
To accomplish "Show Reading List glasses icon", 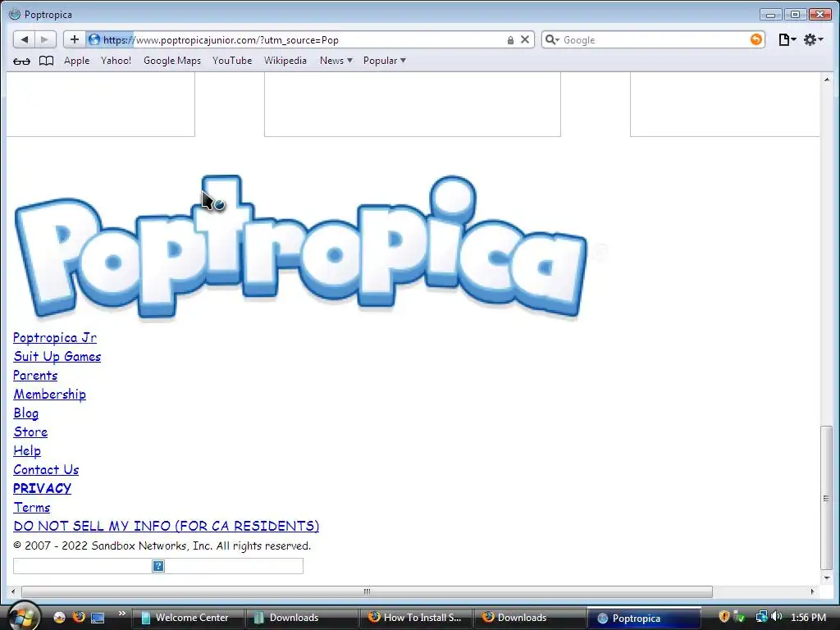I will click(21, 61).
